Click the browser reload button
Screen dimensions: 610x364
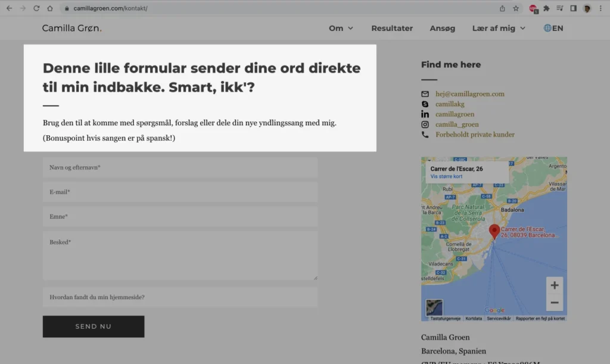(36, 8)
